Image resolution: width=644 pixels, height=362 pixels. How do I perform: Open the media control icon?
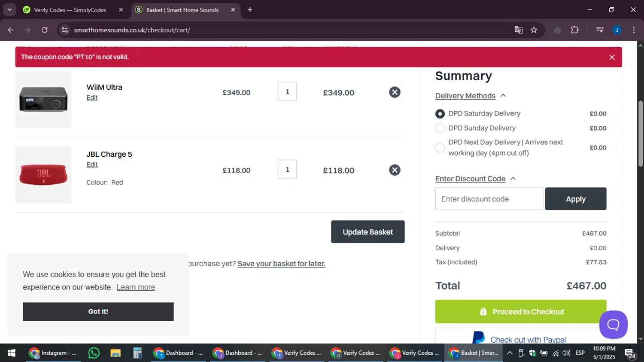pos(600,30)
